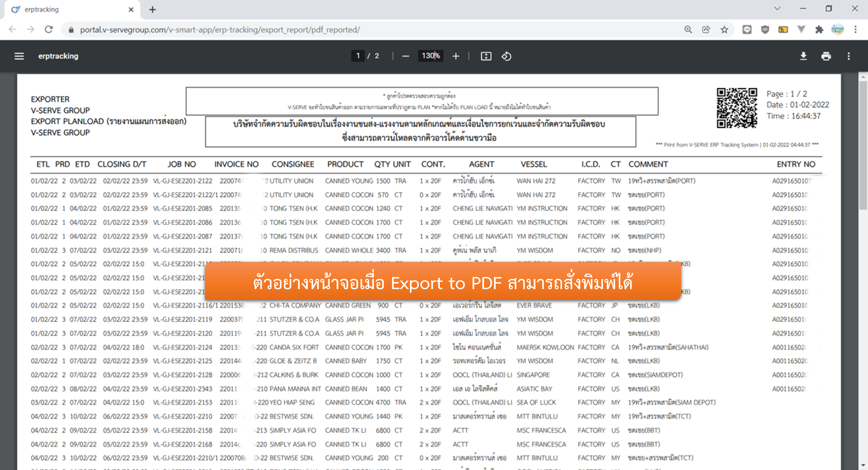Viewport: 868px width, 470px height.
Task: Click vessel MTT BINTULU in VL-GJ-ESE2201-2210 row
Action: pyautogui.click(x=537, y=416)
